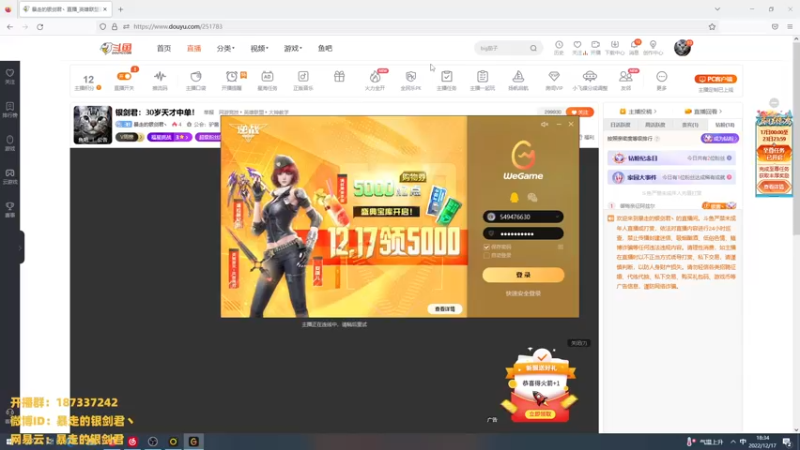Image resolution: width=800 pixels, height=450 pixels.
Task: Click the quick secure login link in WeGame
Action: [523, 294]
